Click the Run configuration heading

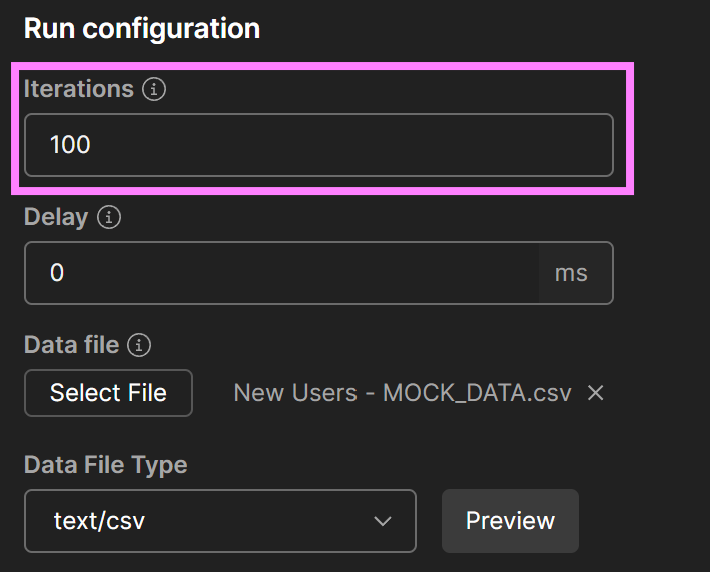click(x=142, y=29)
